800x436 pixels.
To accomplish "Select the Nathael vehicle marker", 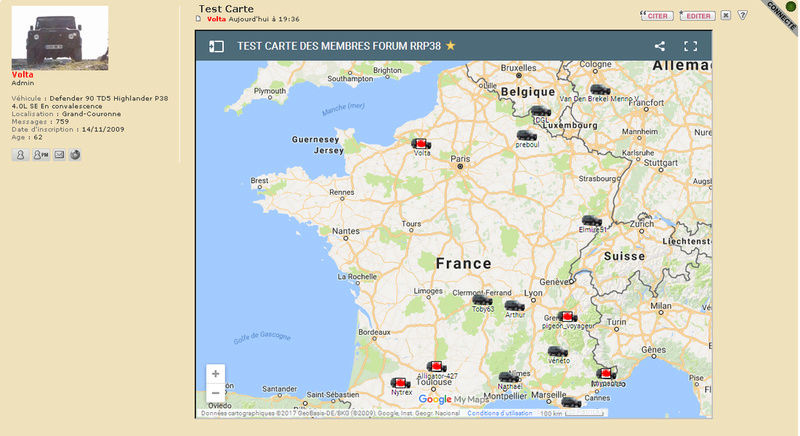I will click(x=509, y=377).
